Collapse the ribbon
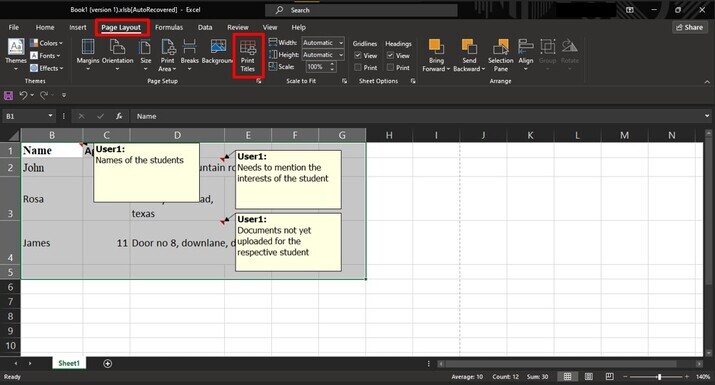The image size is (715, 385). (707, 82)
